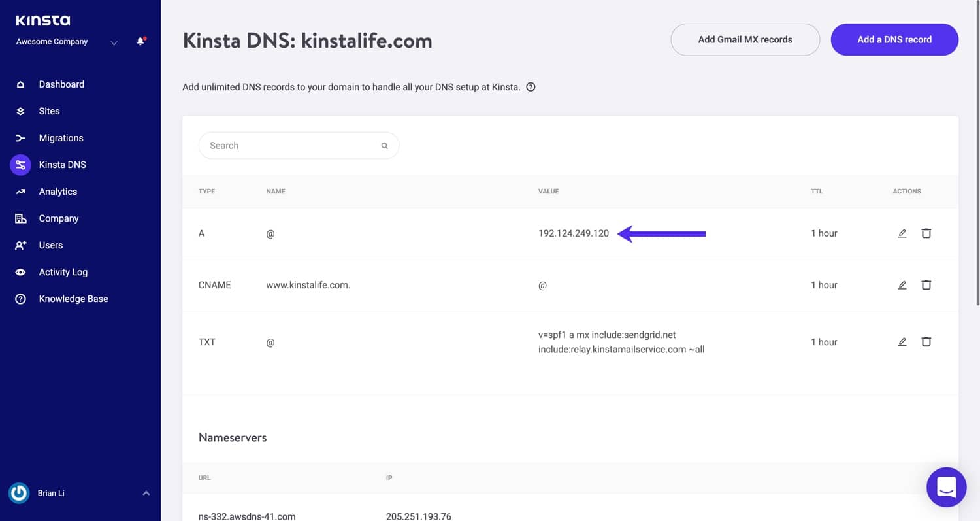This screenshot has height=521, width=980.
Task: Click the help question mark beside description
Action: pyautogui.click(x=531, y=87)
